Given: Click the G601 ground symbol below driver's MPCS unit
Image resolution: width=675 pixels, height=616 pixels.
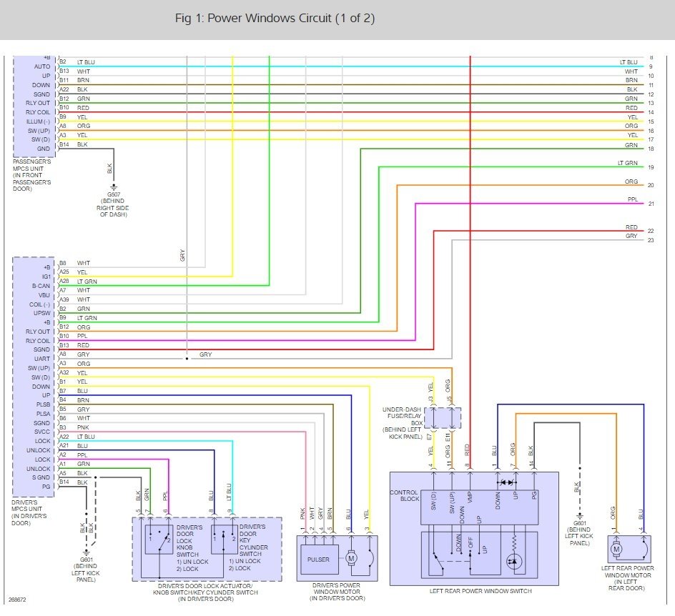Looking at the screenshot, I should 87,552.
